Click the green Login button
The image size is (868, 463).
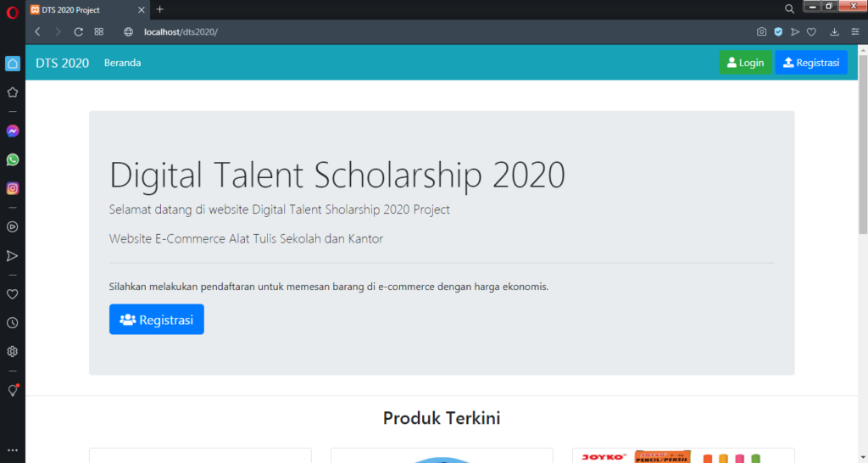(745, 63)
